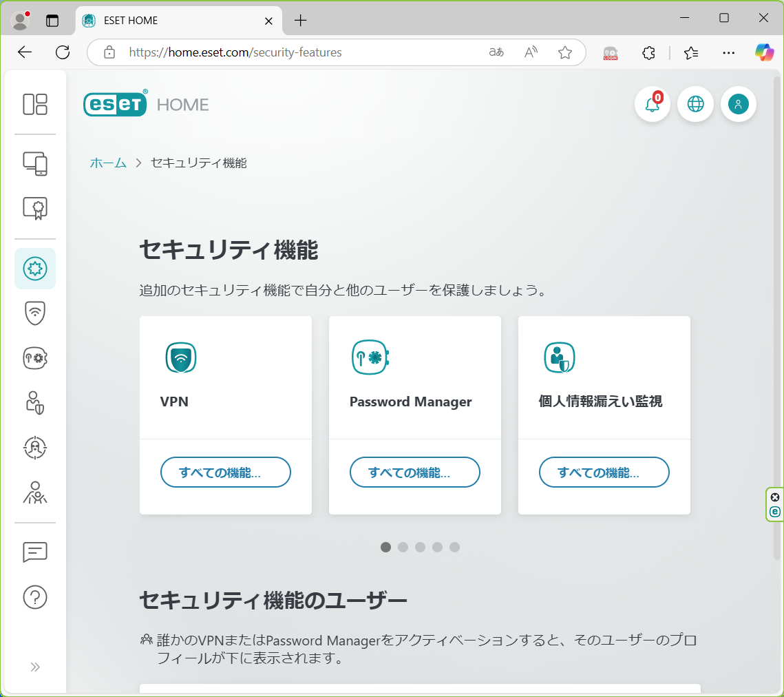Screen dimensions: 784x697
Task: Open the user account profile menu
Action: pos(739,104)
